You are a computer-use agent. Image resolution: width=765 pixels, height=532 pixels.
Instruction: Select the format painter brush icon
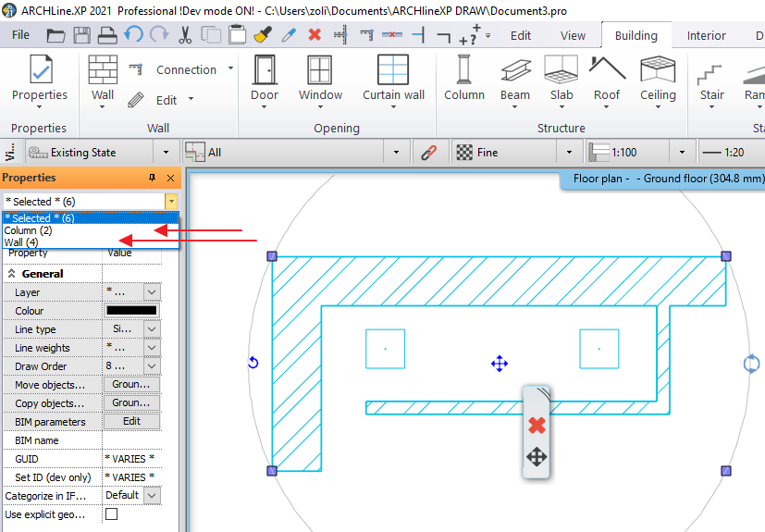(263, 34)
